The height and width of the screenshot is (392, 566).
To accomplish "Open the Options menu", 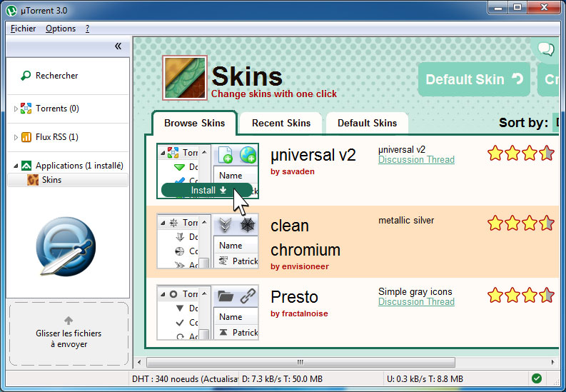I will click(61, 29).
